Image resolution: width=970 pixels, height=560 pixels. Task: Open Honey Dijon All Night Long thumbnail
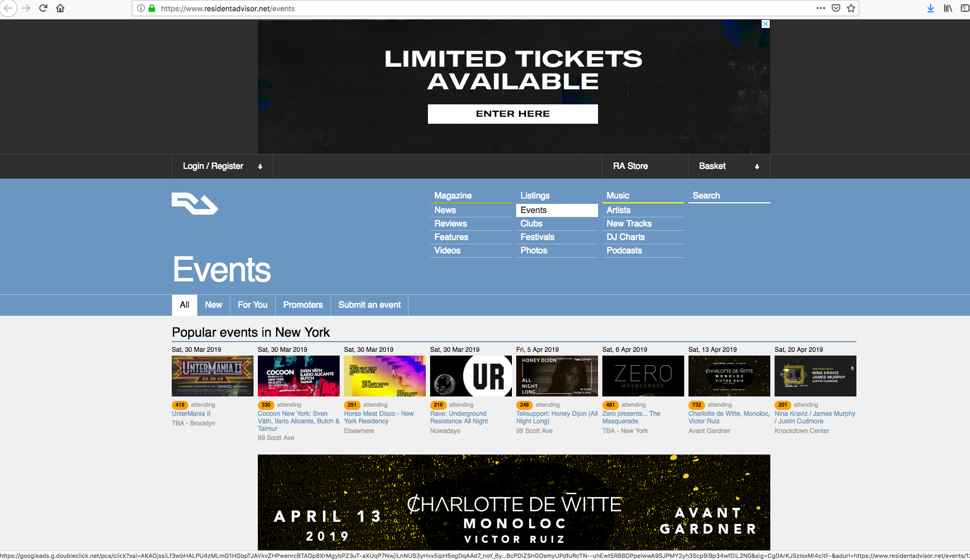(x=557, y=376)
